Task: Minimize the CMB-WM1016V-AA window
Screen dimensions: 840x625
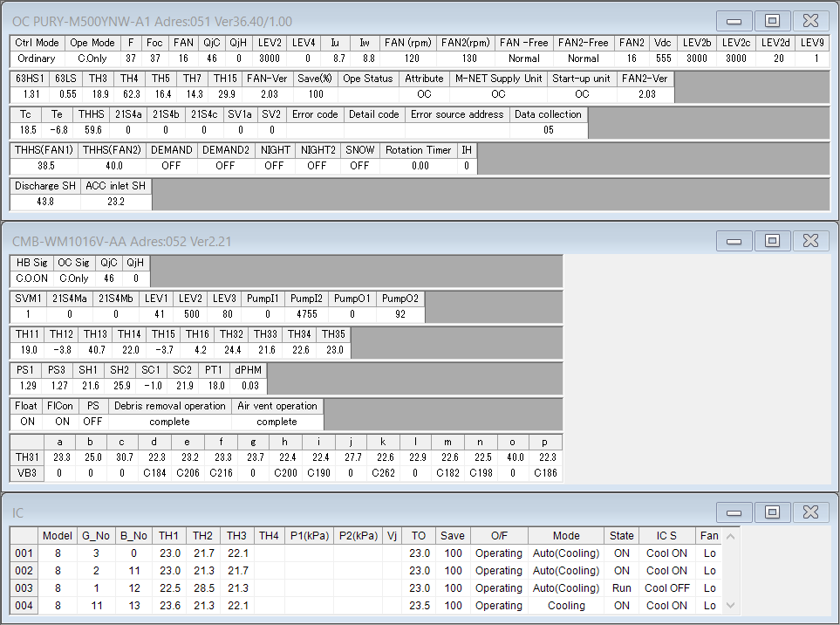Action: click(x=734, y=240)
